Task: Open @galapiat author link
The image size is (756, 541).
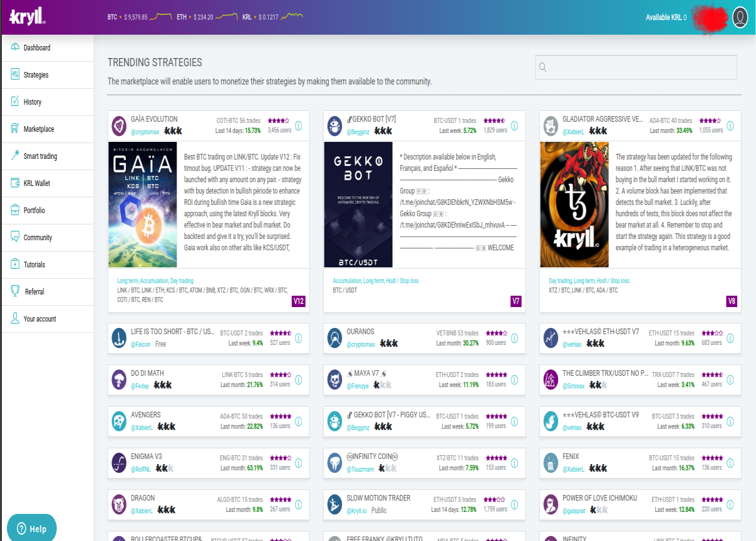Action: coord(574,511)
